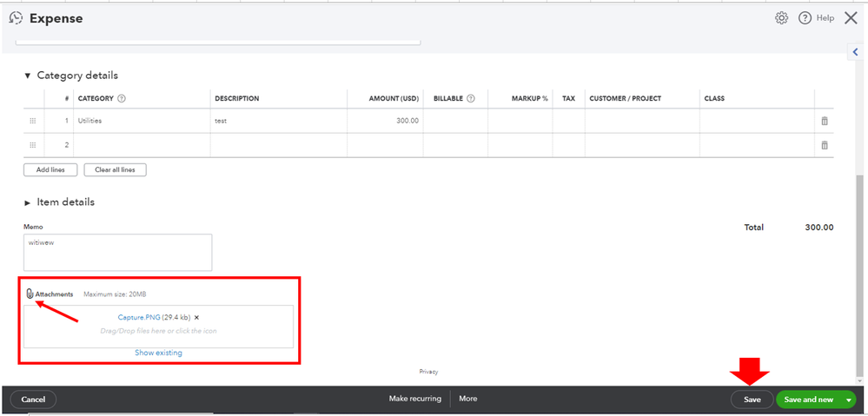Grab the drag handle of line 1
868x416 pixels.
click(33, 121)
